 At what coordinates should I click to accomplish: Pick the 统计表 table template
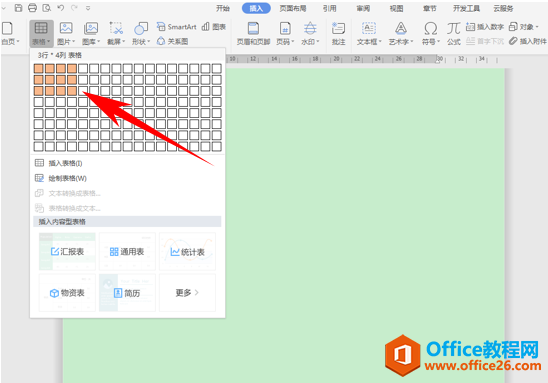coord(187,252)
